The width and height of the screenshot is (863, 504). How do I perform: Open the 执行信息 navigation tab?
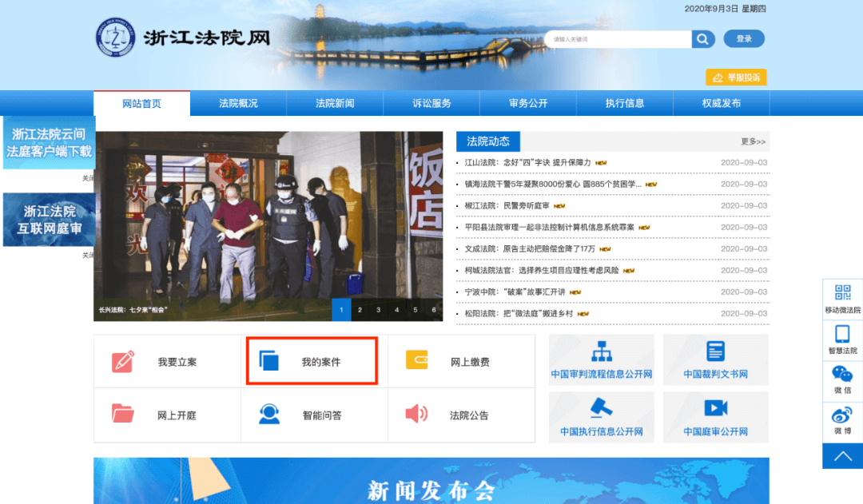coord(624,102)
